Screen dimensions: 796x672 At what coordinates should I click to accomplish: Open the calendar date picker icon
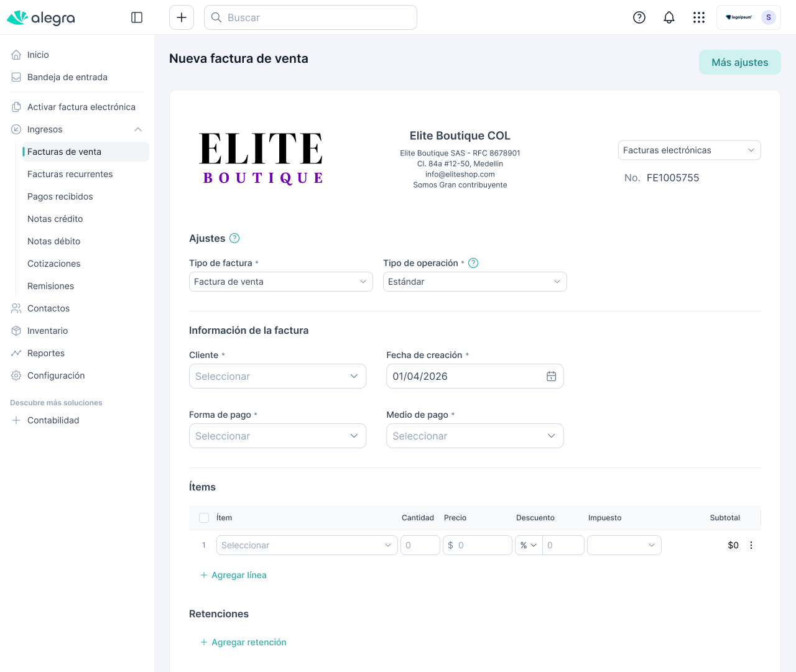pos(551,376)
